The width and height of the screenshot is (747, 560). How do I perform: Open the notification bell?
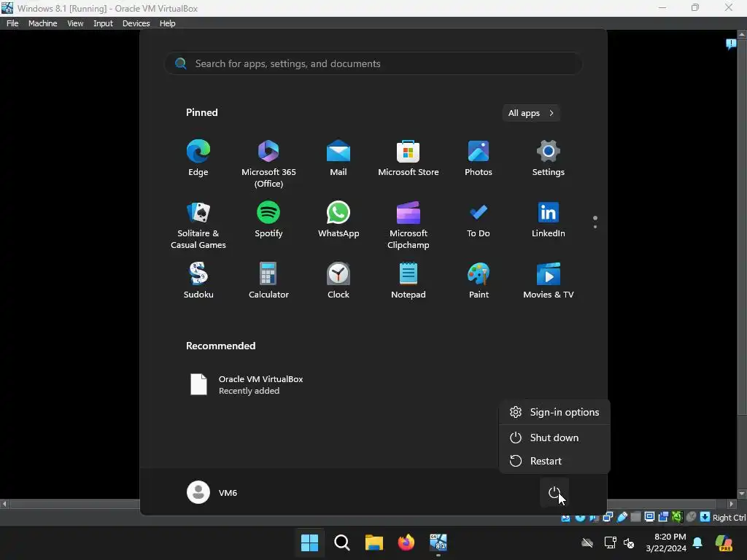697,542
